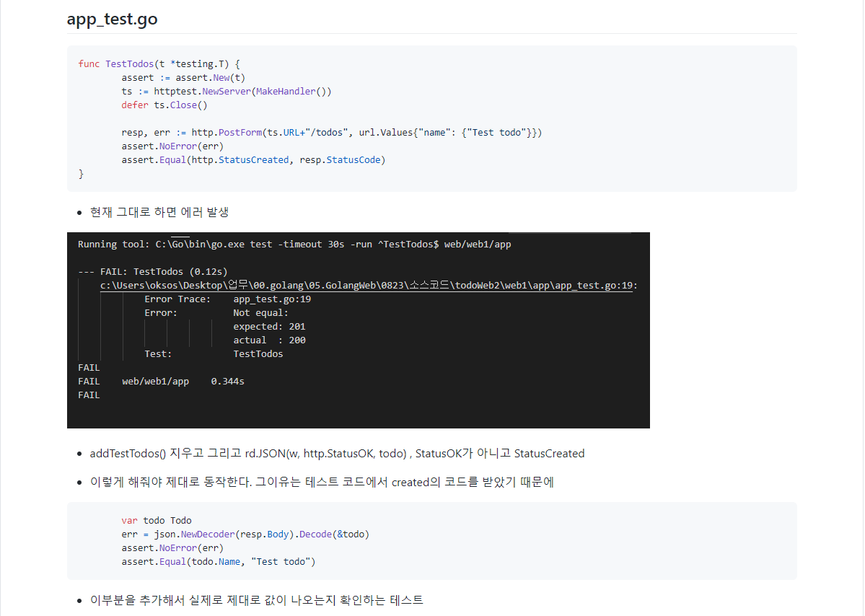The image size is (865, 616).
Task: Click the 'FAIL web/web1/app 0.344s' line
Action: point(161,381)
